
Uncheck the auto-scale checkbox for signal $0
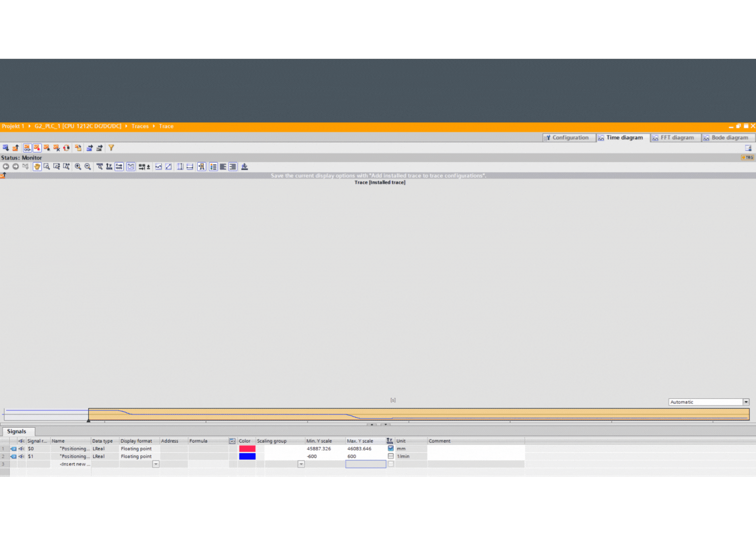click(x=391, y=448)
